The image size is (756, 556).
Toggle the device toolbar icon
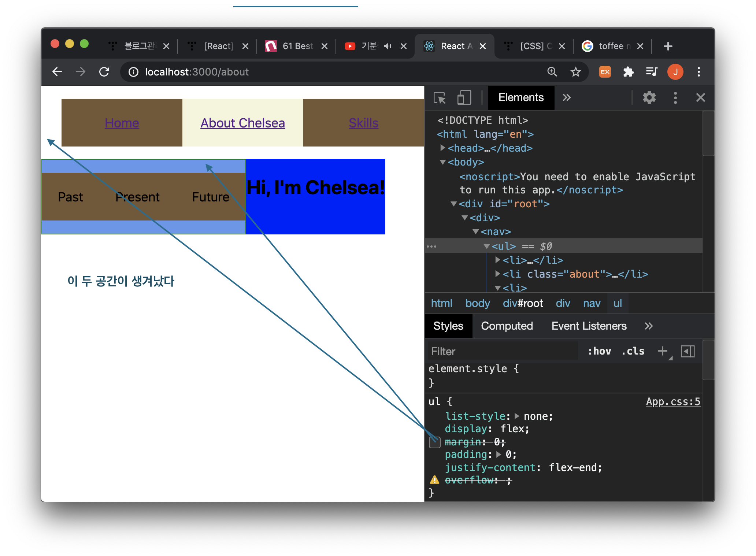click(464, 98)
